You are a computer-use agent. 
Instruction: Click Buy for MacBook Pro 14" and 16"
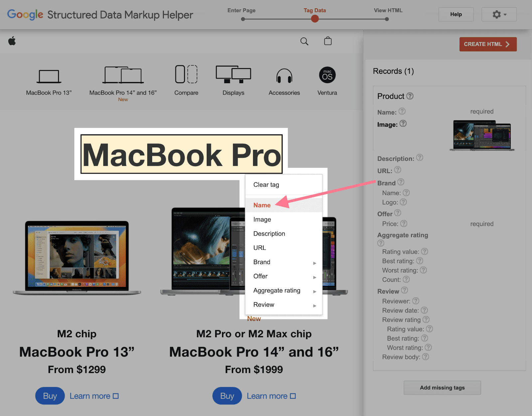(227, 396)
